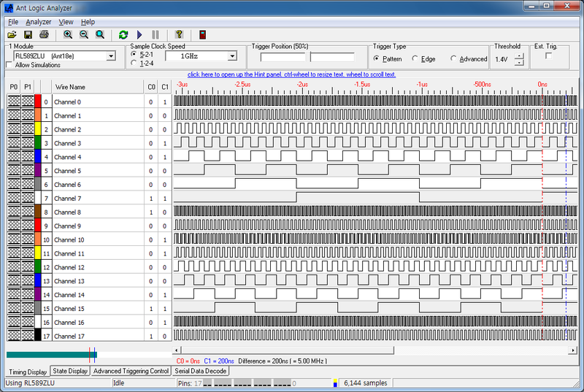The width and height of the screenshot is (584, 392).
Task: Tick the Ext. Trig. checkbox
Action: point(548,56)
